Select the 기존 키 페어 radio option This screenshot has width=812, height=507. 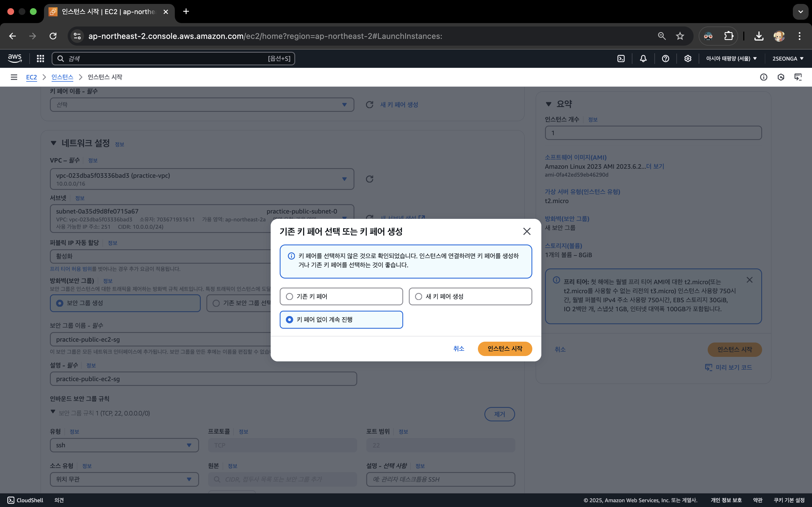pyautogui.click(x=290, y=296)
